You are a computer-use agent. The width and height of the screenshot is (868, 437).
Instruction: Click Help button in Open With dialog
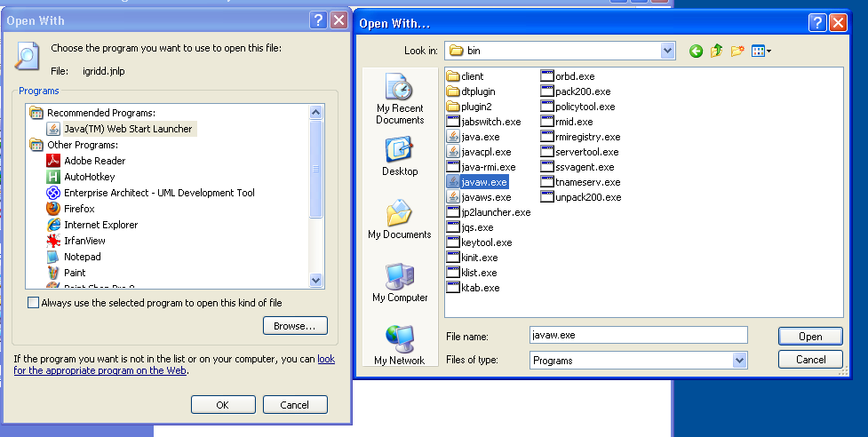pos(318,20)
